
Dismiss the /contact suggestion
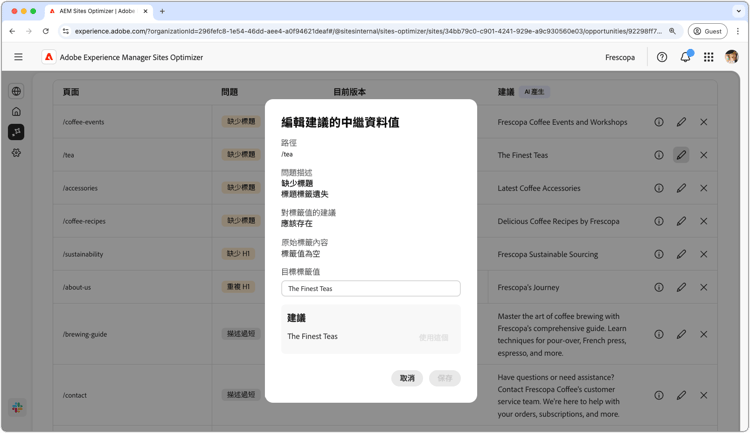point(704,395)
